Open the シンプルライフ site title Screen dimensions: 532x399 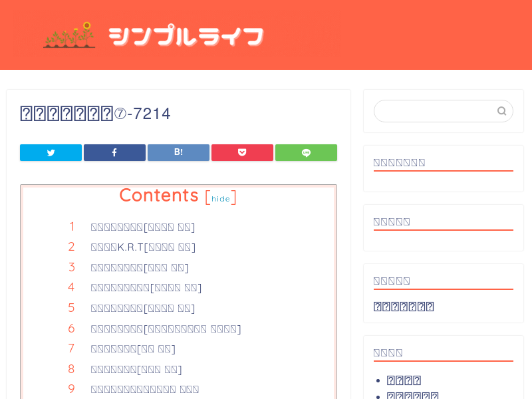pyautogui.click(x=186, y=36)
